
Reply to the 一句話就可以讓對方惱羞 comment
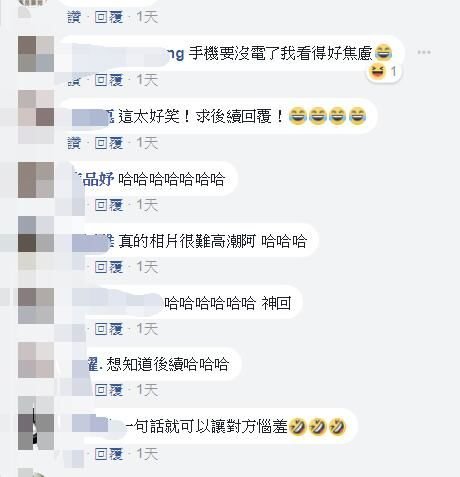pyautogui.click(x=109, y=454)
